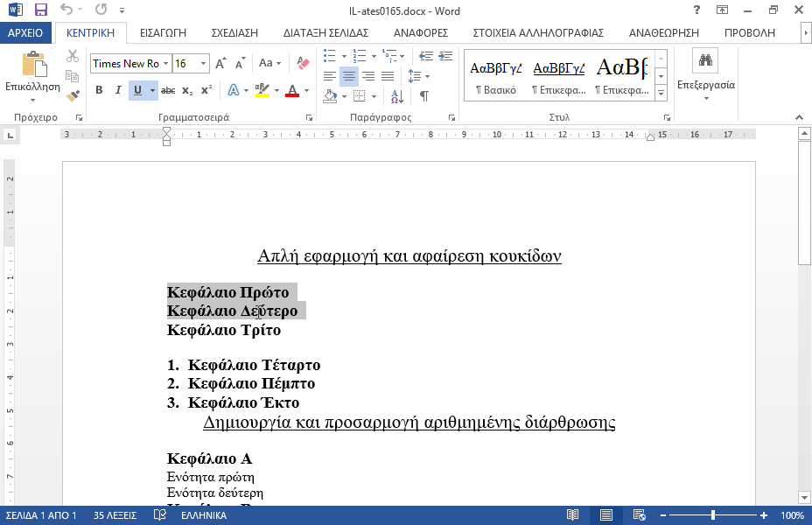The width and height of the screenshot is (812, 525).
Task: Switch to the ΔΙΑΤΑΞΗ ΣΕΛΙΔΑΣ tab
Action: [325, 32]
